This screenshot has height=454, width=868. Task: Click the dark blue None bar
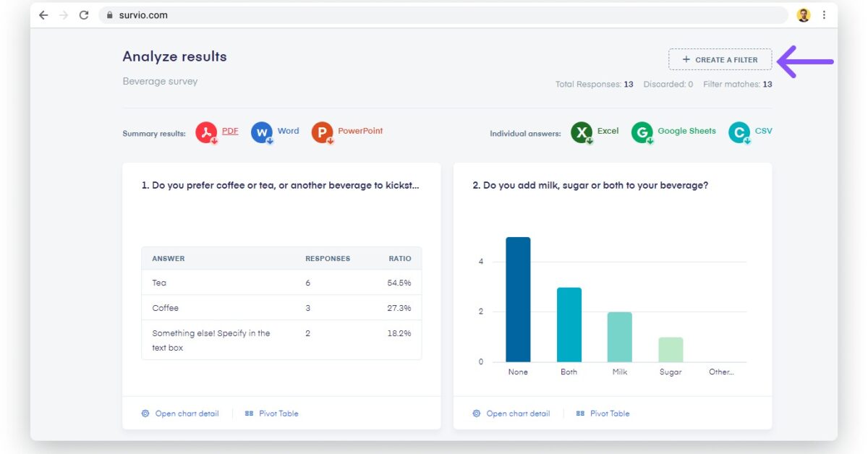518,299
